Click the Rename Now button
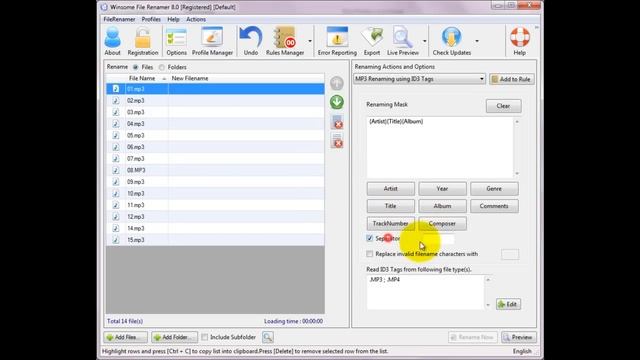Image resolution: width=640 pixels, height=360 pixels. pyautogui.click(x=473, y=337)
